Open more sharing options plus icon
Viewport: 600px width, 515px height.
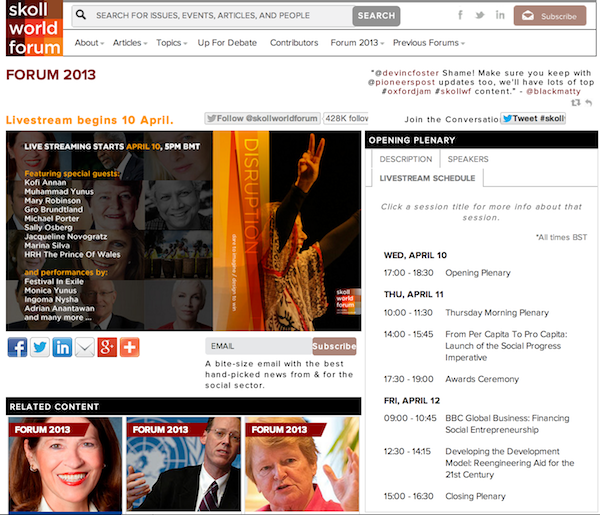coord(129,348)
